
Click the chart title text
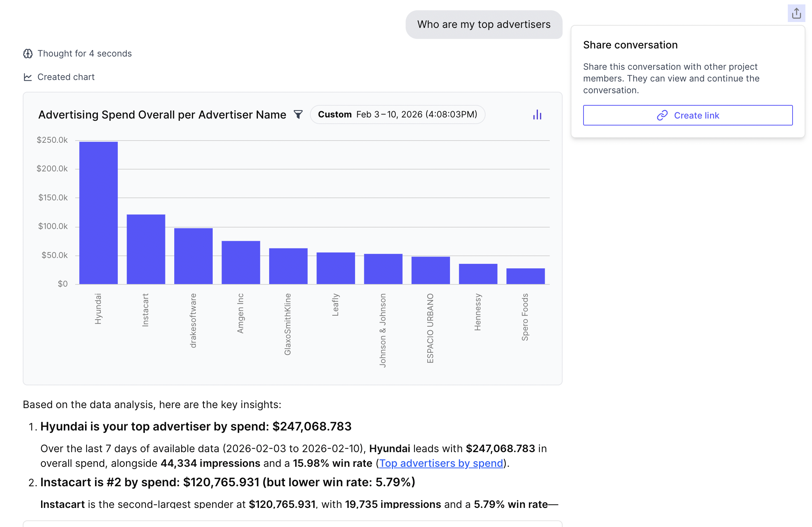click(162, 115)
